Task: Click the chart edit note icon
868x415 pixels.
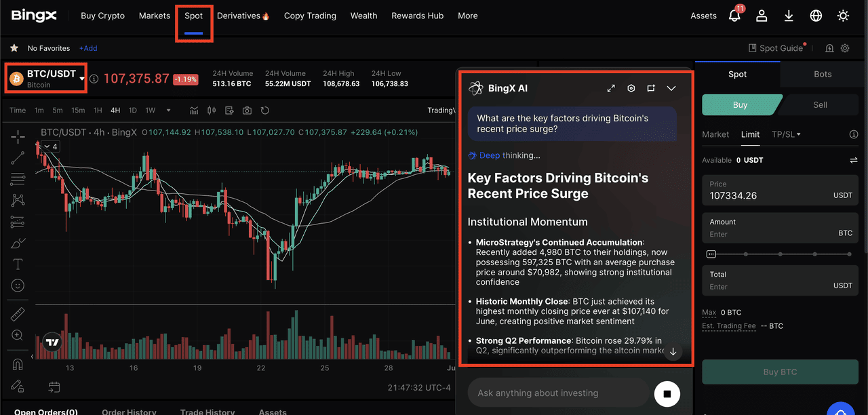Action: [x=229, y=111]
